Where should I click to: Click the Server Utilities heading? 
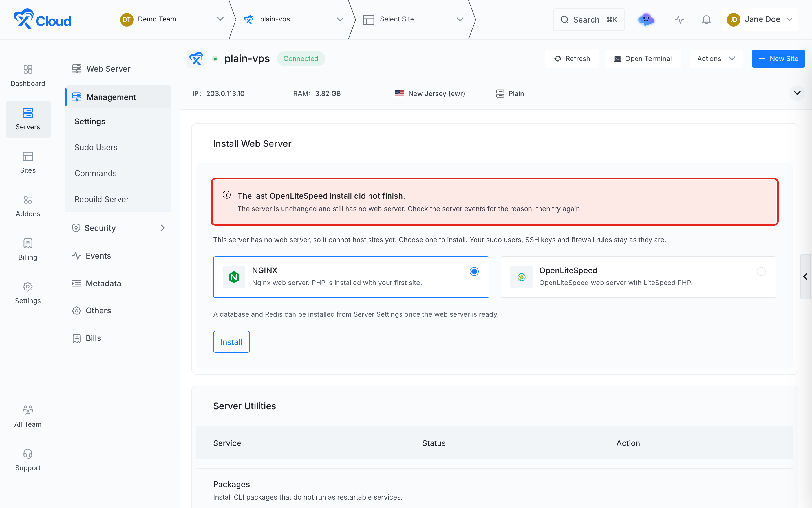[x=245, y=406]
